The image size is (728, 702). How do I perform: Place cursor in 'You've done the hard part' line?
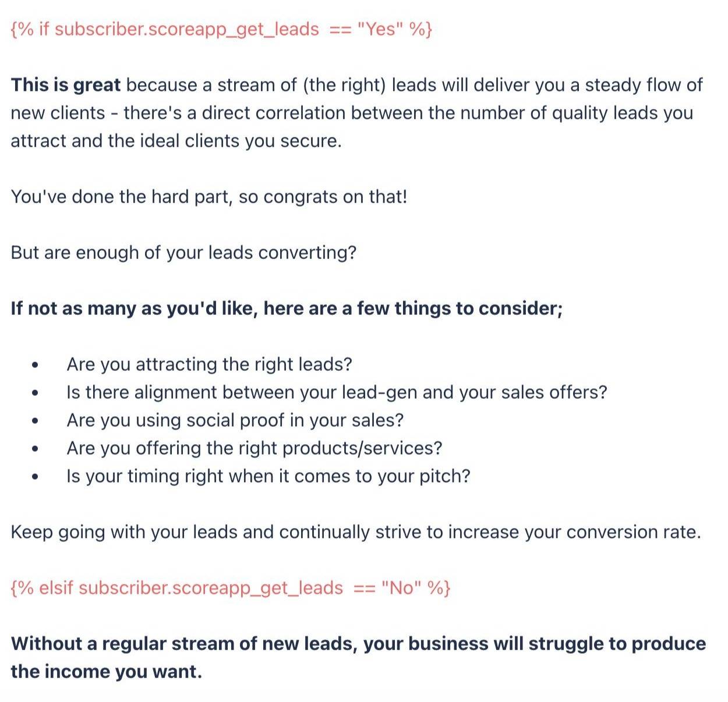(x=208, y=197)
